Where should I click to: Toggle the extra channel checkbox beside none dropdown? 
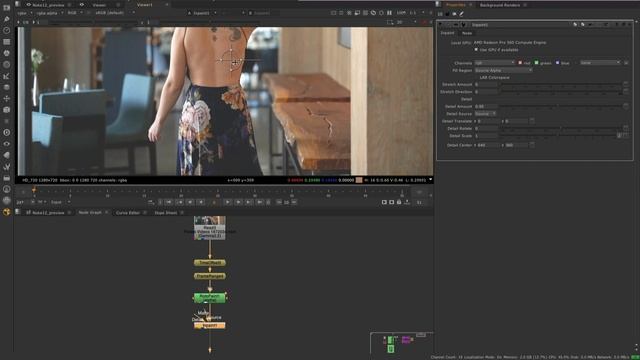(x=626, y=63)
